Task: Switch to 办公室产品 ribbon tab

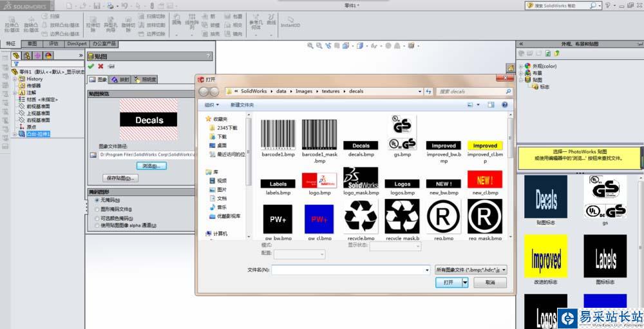Action: click(x=104, y=44)
